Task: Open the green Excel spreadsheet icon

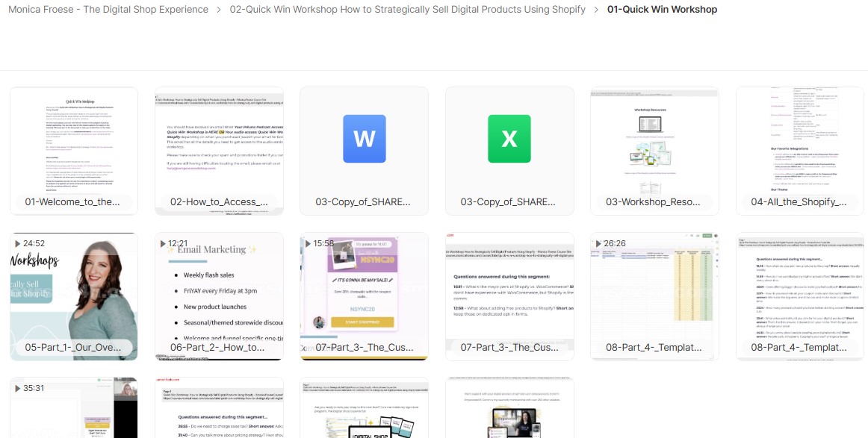Action: [x=509, y=139]
